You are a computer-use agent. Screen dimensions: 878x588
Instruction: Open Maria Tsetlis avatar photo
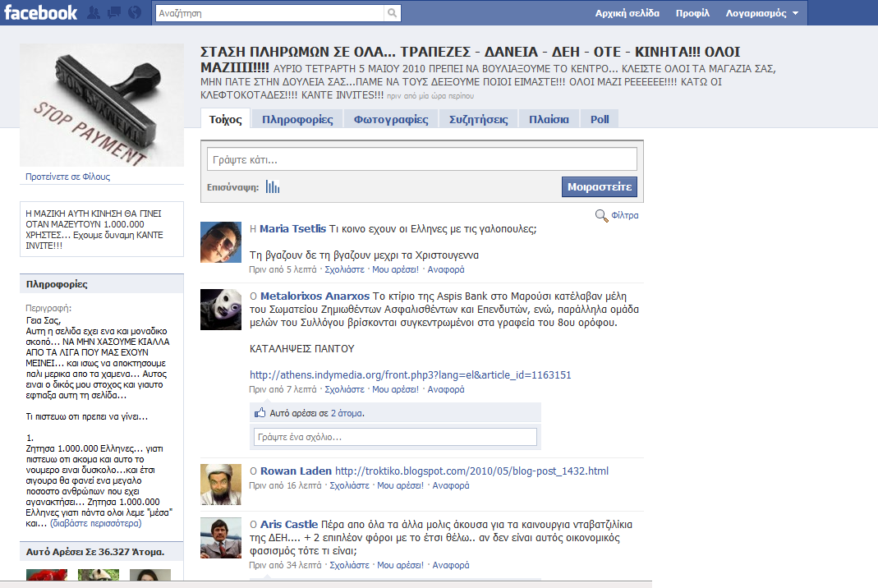click(221, 242)
